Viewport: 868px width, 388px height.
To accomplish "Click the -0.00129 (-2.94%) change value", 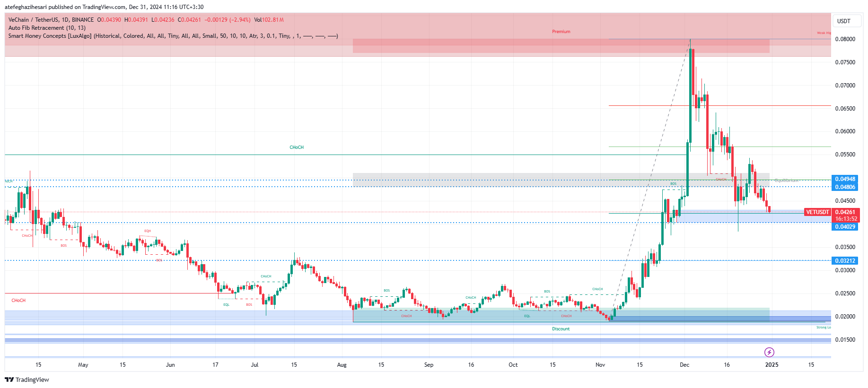I will point(228,20).
